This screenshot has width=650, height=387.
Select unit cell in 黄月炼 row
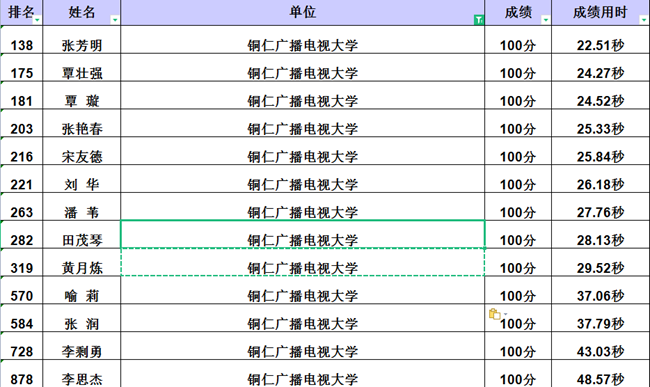tap(303, 262)
